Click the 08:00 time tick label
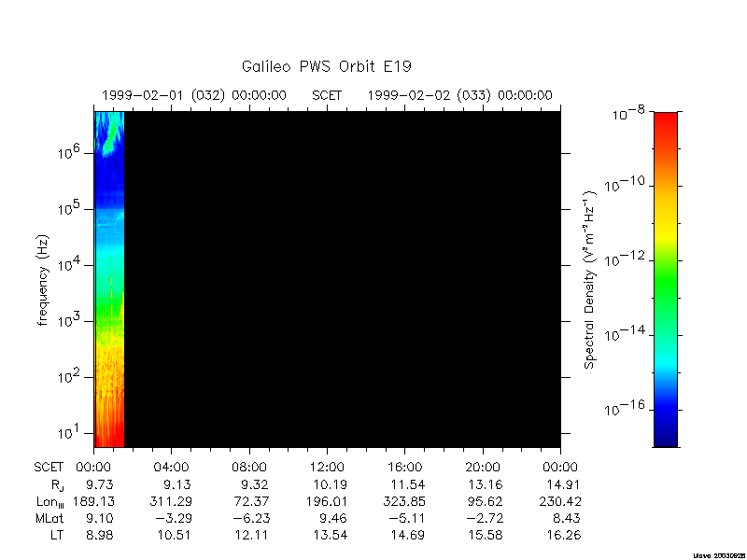 click(249, 468)
